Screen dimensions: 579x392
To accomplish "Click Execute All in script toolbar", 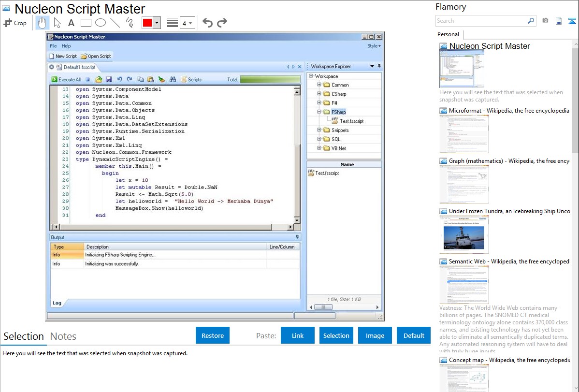I will pos(66,79).
